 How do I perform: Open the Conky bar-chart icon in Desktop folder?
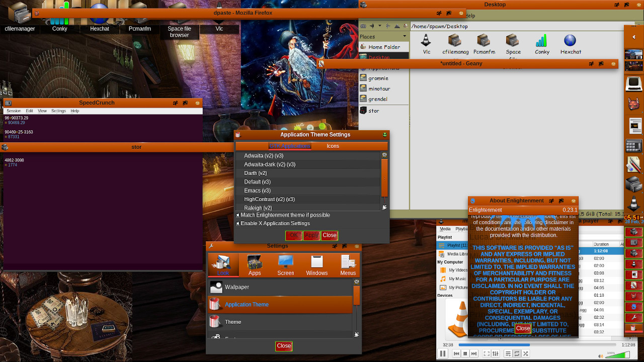pos(541,43)
